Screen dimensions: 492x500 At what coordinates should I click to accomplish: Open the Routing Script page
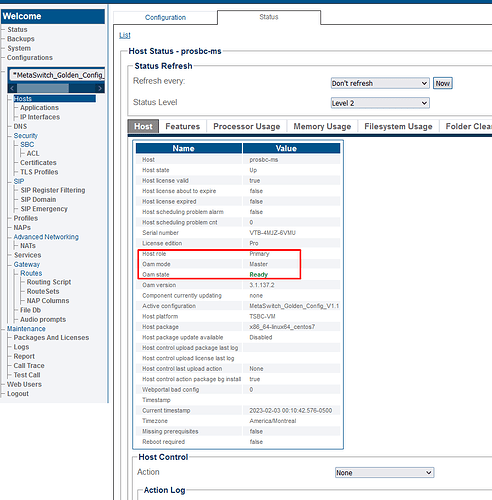(x=49, y=282)
